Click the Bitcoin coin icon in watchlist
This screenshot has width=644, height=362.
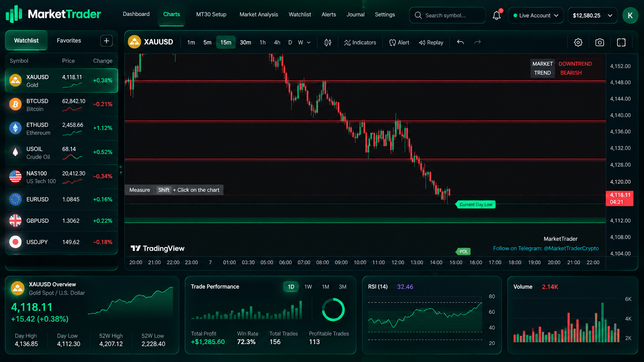[15, 104]
